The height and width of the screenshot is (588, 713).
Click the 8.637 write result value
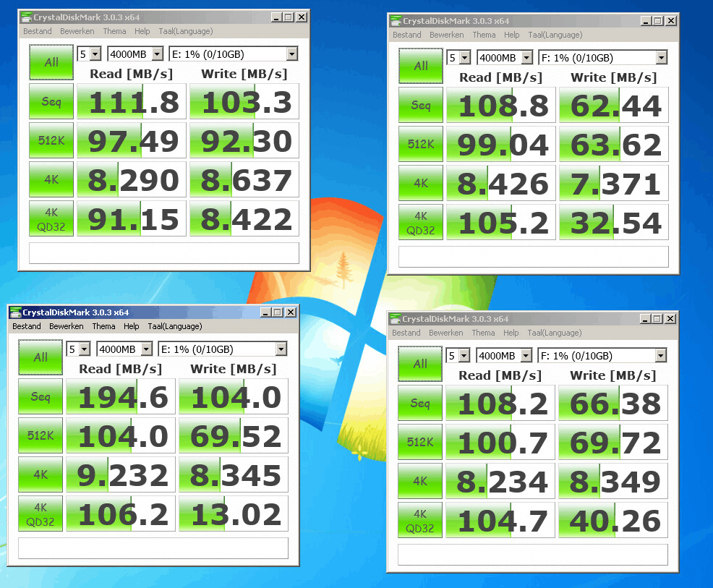pyautogui.click(x=244, y=179)
